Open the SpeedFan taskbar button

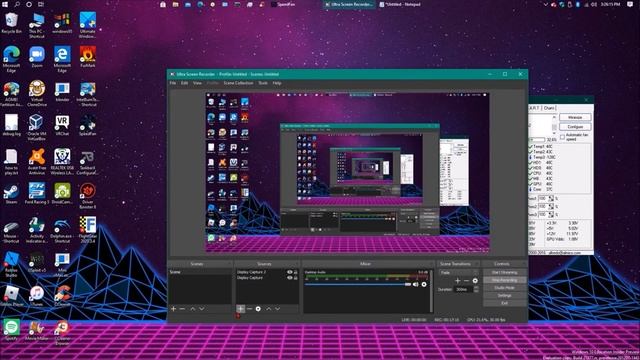[282, 4]
